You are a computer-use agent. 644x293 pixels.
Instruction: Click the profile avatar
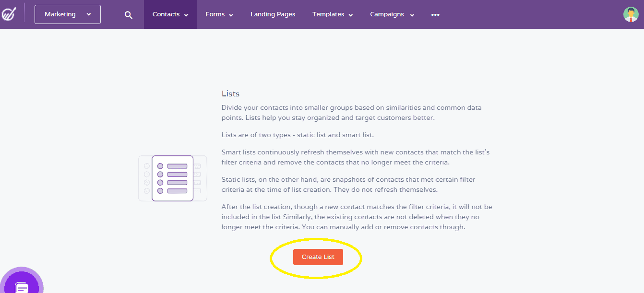pyautogui.click(x=631, y=14)
